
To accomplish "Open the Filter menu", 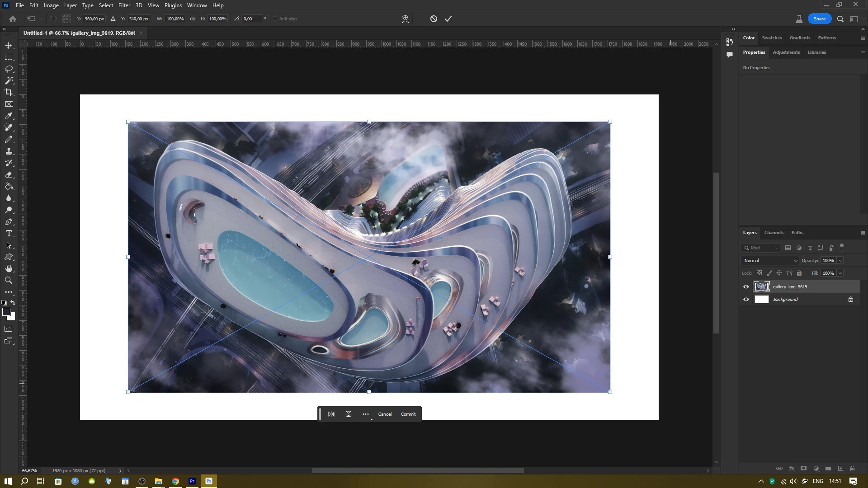I will click(x=124, y=5).
